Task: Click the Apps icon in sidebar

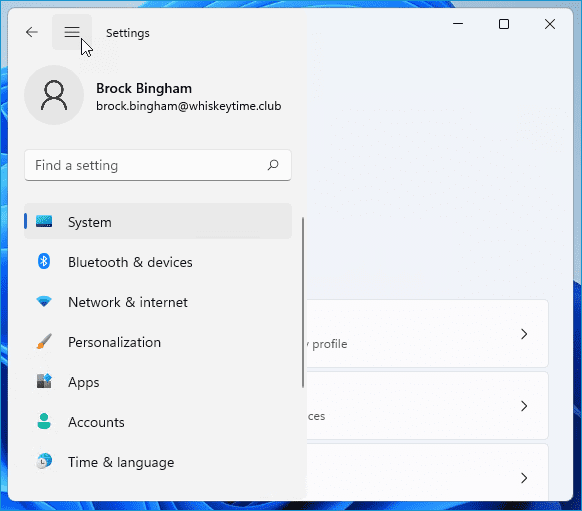Action: (x=44, y=381)
